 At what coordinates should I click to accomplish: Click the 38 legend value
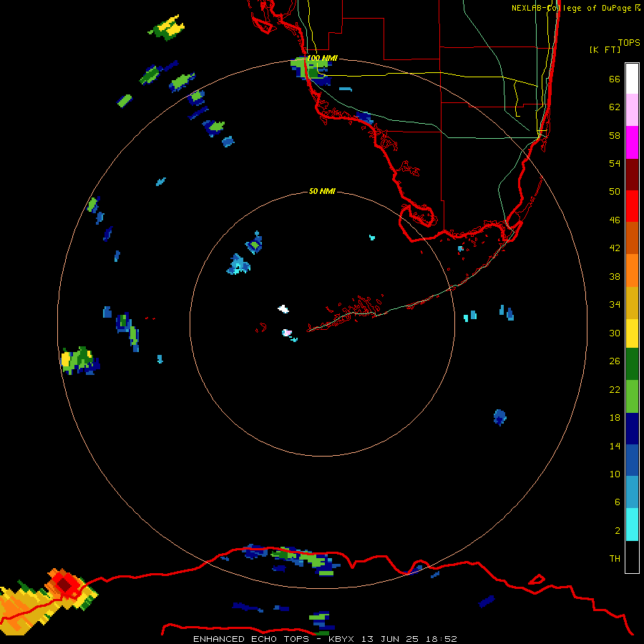[615, 276]
